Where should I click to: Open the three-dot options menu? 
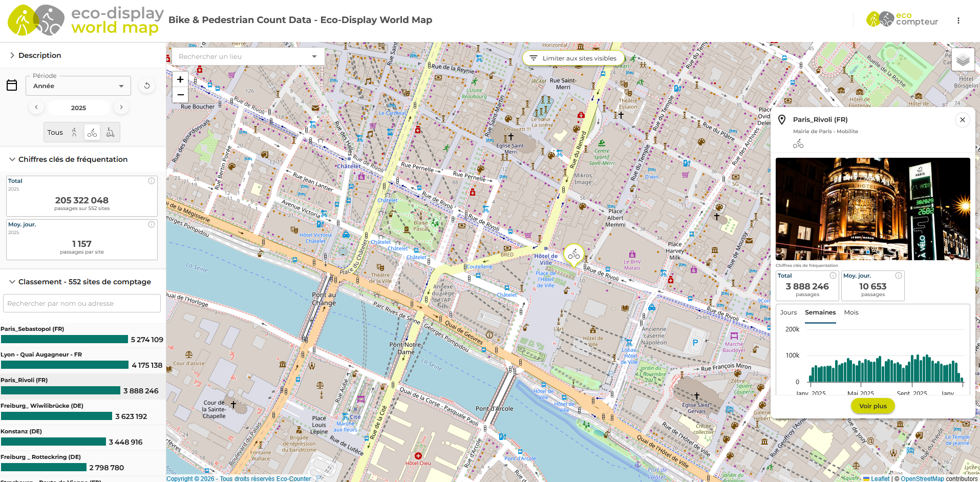click(x=958, y=20)
